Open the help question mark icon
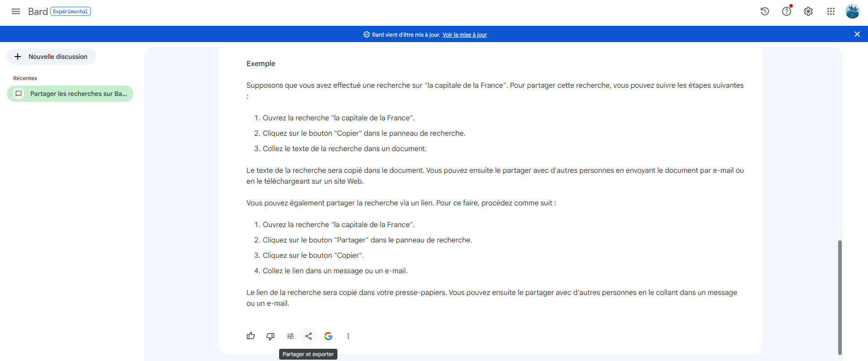 (x=787, y=11)
